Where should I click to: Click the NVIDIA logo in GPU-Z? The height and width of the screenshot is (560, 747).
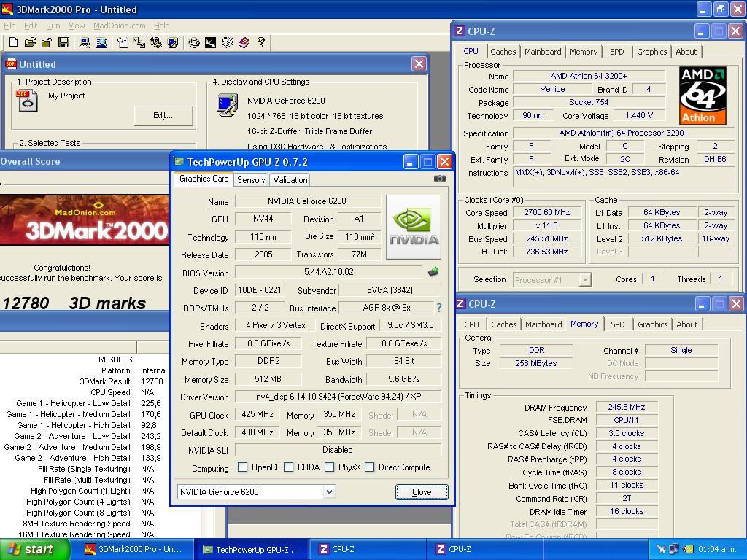[x=414, y=227]
